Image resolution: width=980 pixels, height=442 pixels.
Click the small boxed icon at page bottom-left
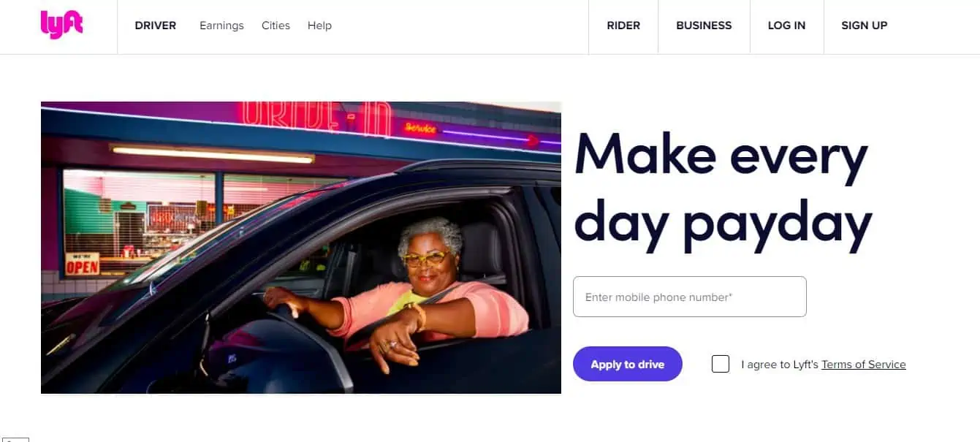coord(15,439)
